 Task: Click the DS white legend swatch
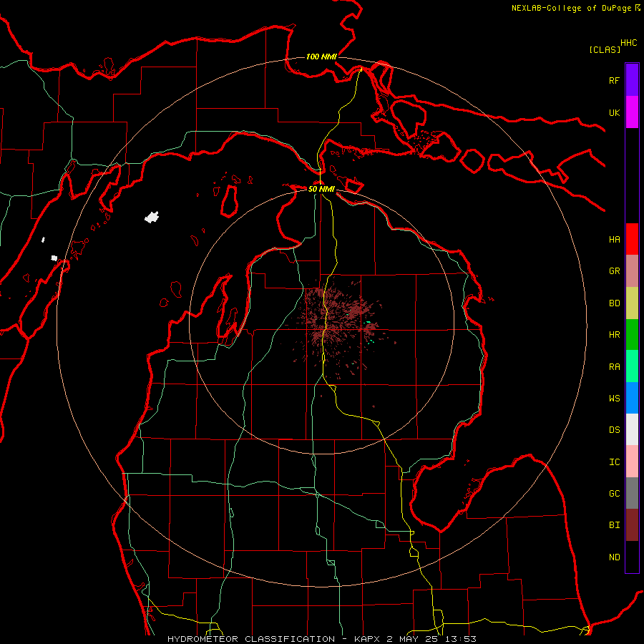632,429
